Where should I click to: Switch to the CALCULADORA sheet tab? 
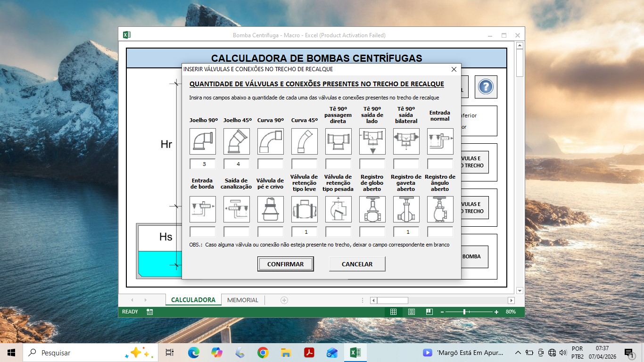(193, 300)
